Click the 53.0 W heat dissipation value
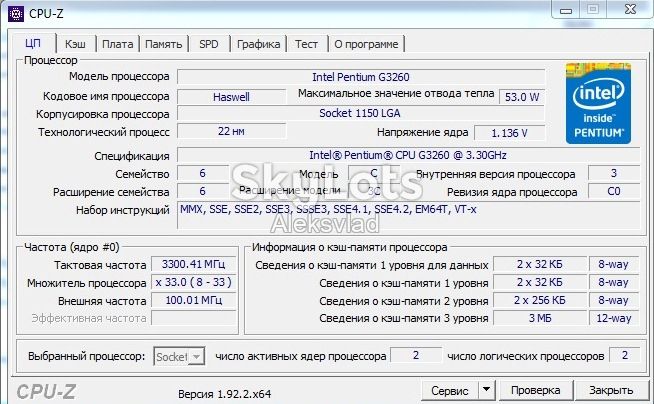This screenshot has width=654, height=404. pos(522,97)
